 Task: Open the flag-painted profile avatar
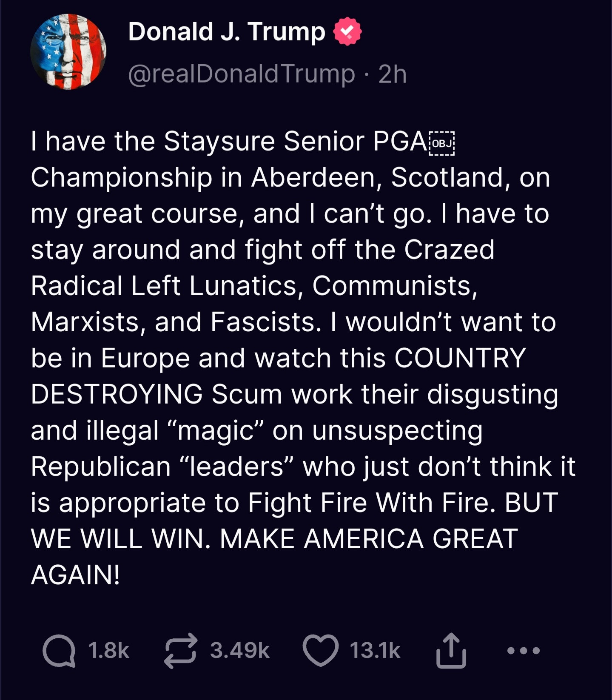tap(68, 52)
